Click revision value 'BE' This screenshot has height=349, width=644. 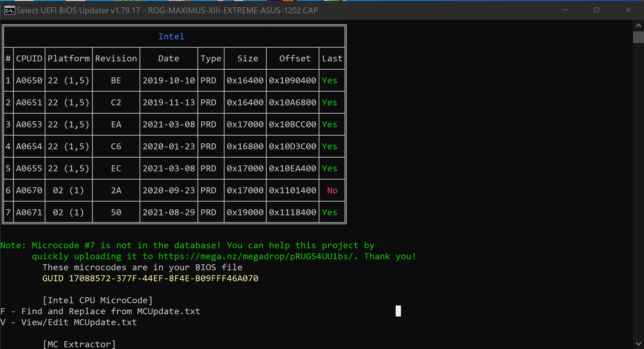pyautogui.click(x=116, y=80)
